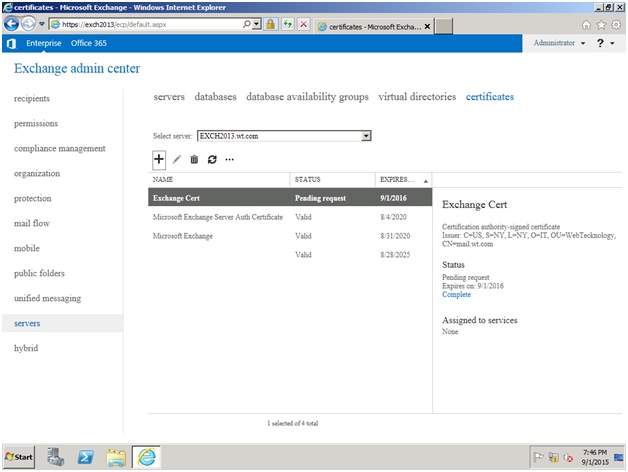Click the security lock icon
Image resolution: width=628 pixels, height=472 pixels.
click(x=271, y=24)
